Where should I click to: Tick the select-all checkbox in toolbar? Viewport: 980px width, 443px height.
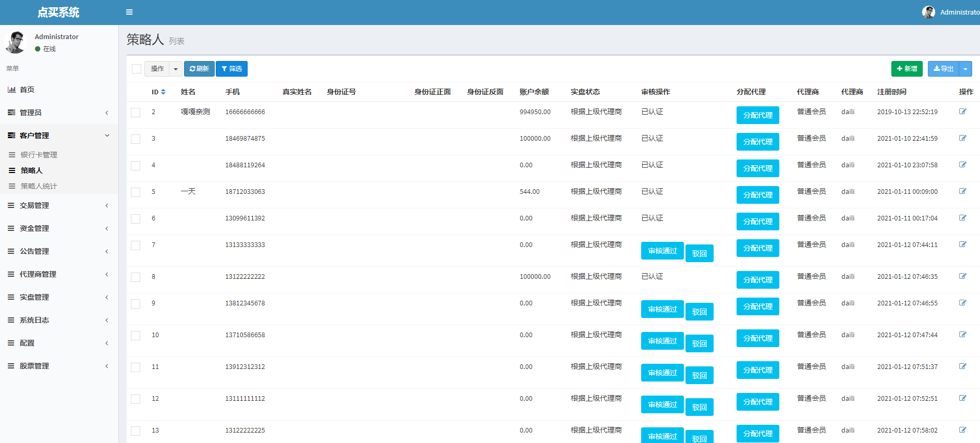click(x=137, y=69)
